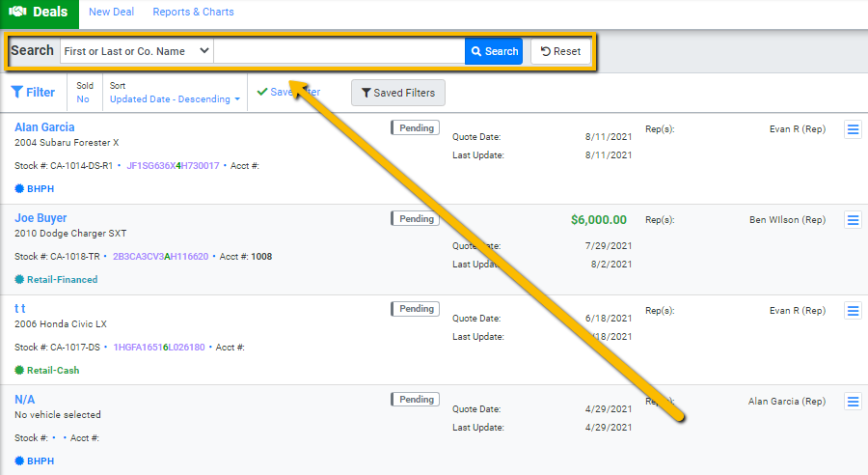Click into the search text field
Viewport: 868px width, 475px height.
339,51
